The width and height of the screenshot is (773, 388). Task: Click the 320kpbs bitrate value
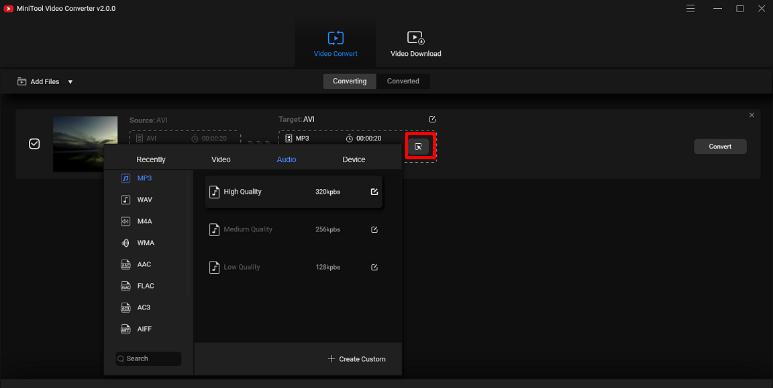[328, 192]
